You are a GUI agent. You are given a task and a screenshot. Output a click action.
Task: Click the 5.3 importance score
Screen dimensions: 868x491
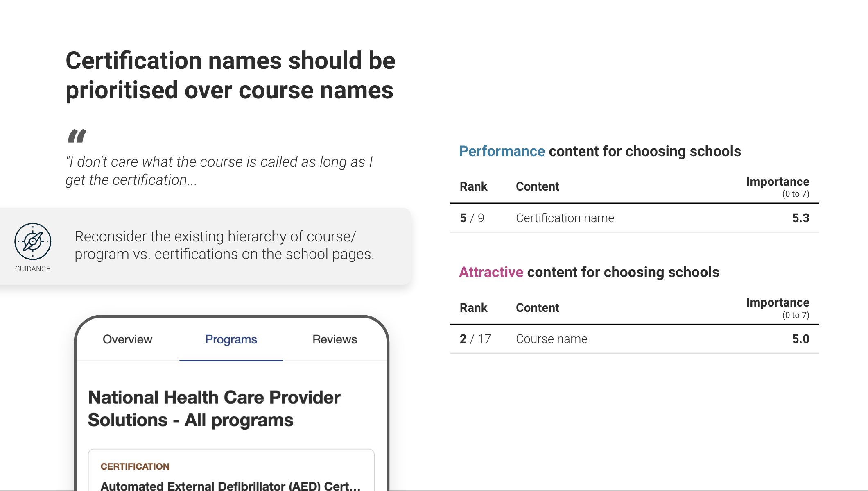[x=800, y=218]
